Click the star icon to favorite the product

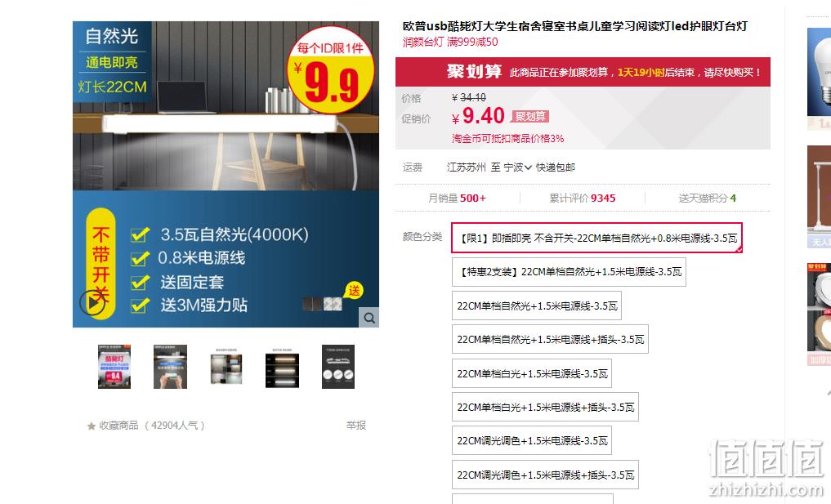tap(92, 426)
